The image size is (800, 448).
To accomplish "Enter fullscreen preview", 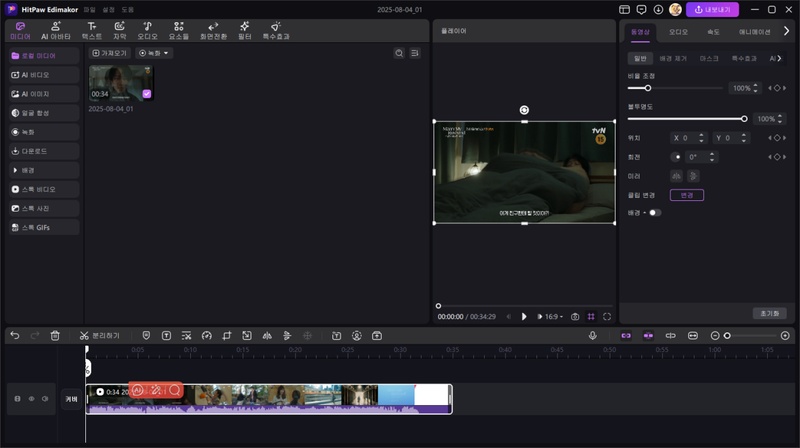I will click(x=607, y=317).
